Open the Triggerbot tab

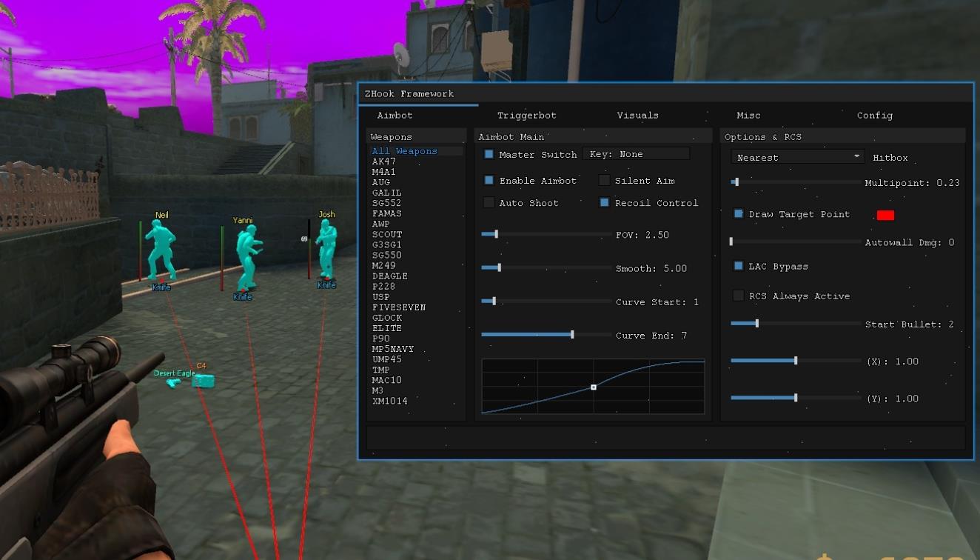(526, 116)
